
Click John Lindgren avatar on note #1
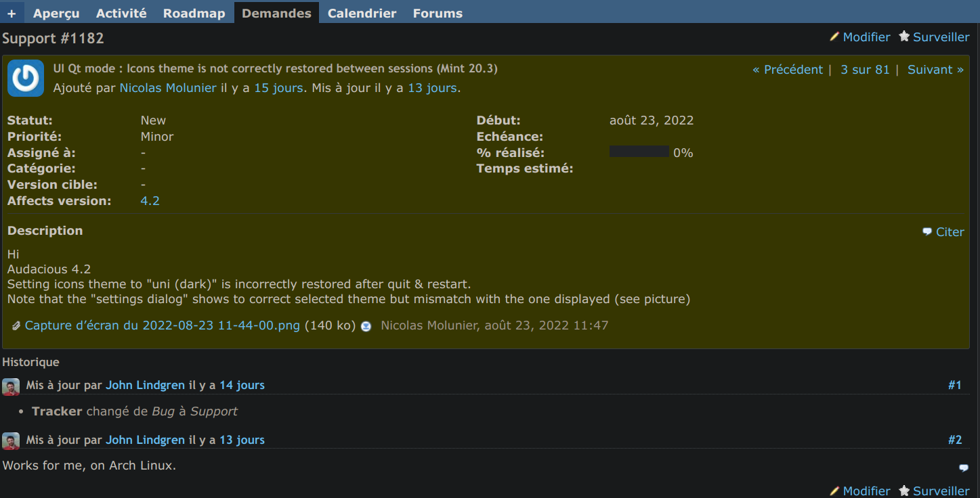pos(11,387)
